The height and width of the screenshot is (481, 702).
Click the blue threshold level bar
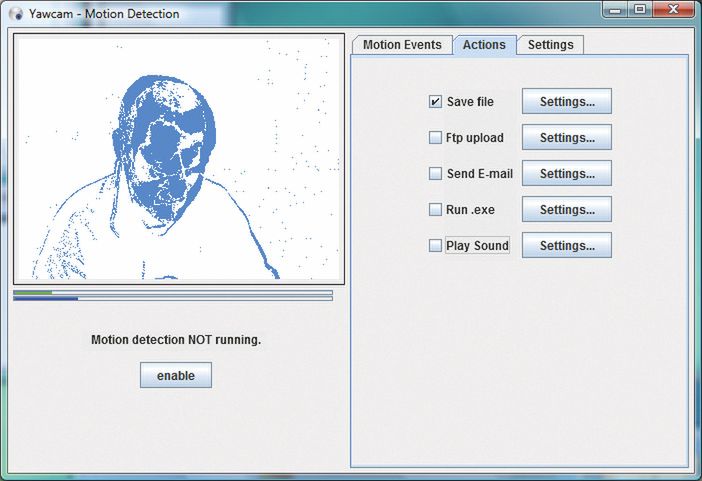(173, 298)
